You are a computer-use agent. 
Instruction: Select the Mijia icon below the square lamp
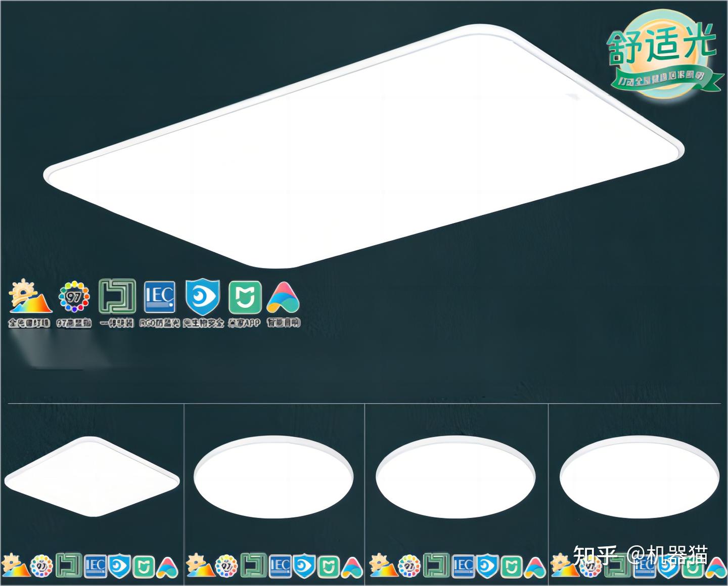point(144,567)
